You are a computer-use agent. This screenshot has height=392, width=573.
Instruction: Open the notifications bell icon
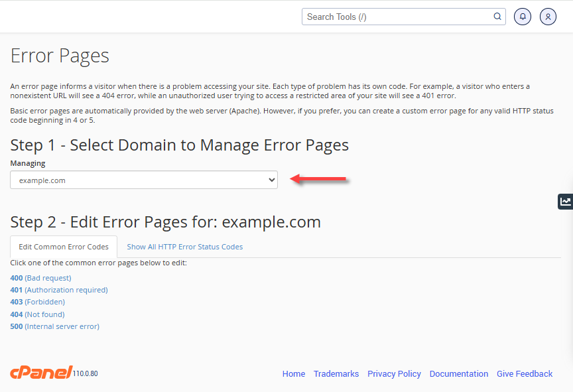pos(523,16)
